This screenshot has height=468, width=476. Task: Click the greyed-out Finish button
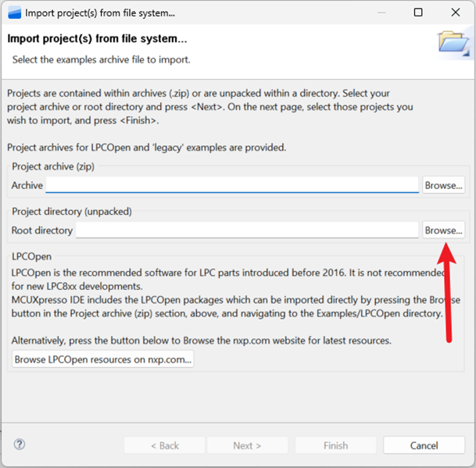[335, 445]
